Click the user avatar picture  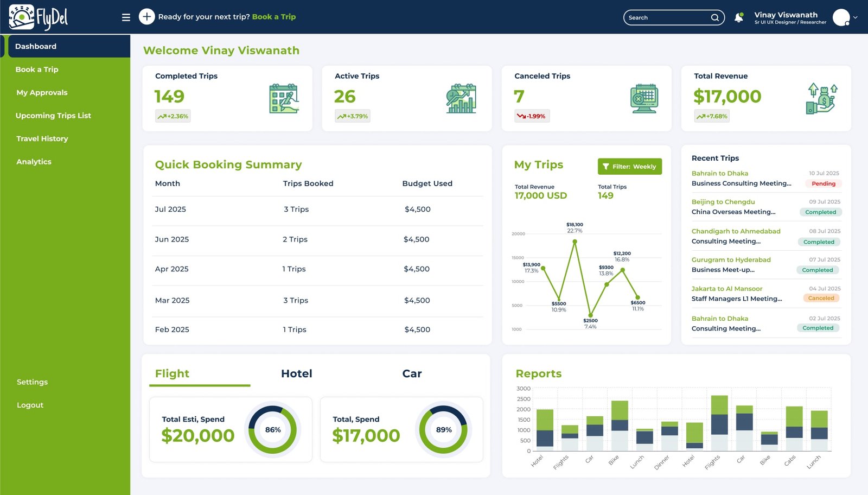pyautogui.click(x=841, y=17)
